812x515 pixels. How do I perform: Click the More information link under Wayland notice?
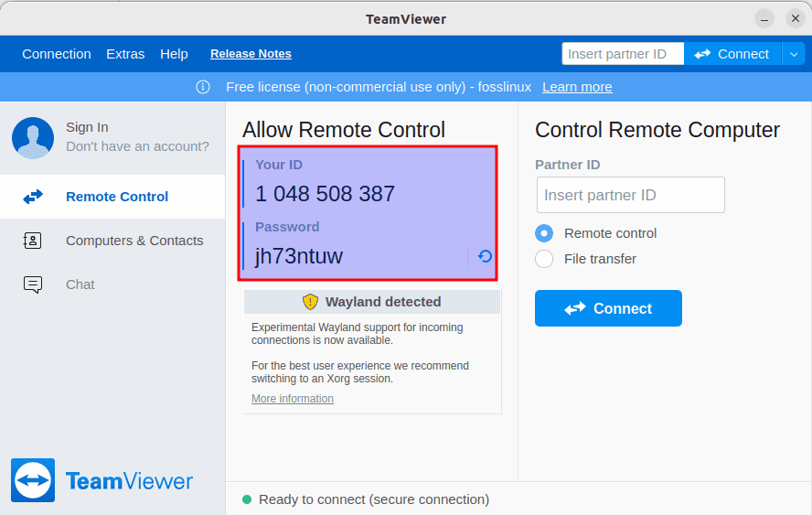293,399
